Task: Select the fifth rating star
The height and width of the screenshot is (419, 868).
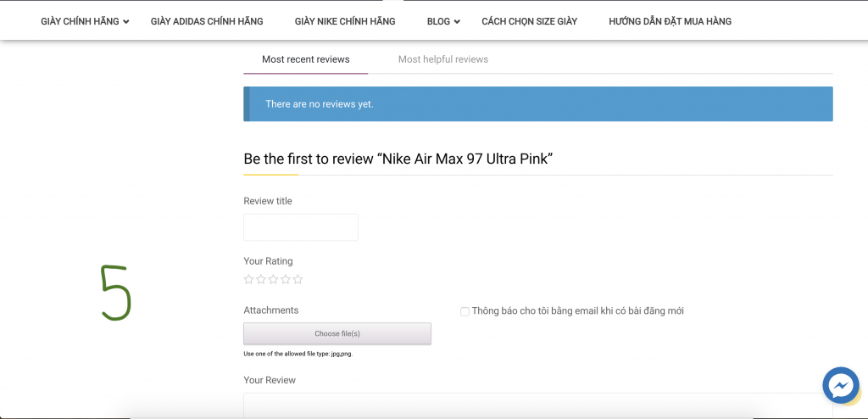Action: (x=298, y=279)
